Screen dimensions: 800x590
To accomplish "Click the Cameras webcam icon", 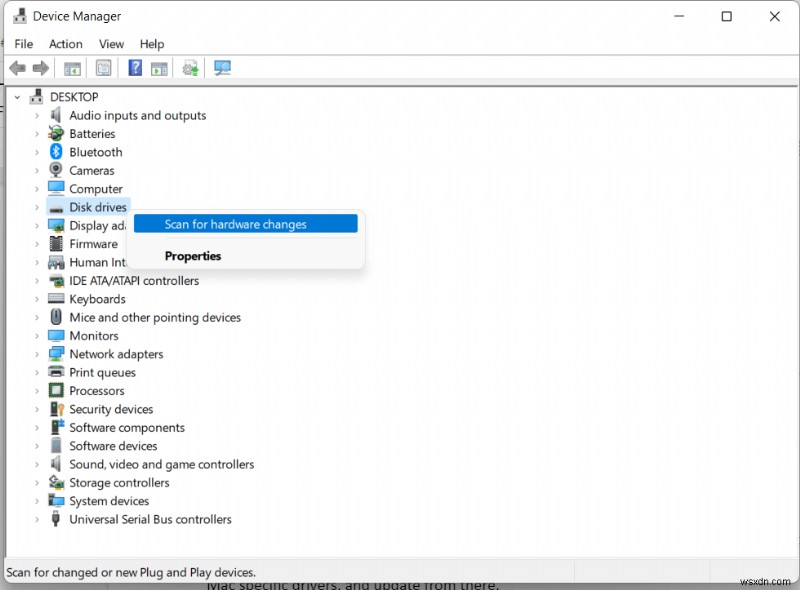I will tap(56, 170).
